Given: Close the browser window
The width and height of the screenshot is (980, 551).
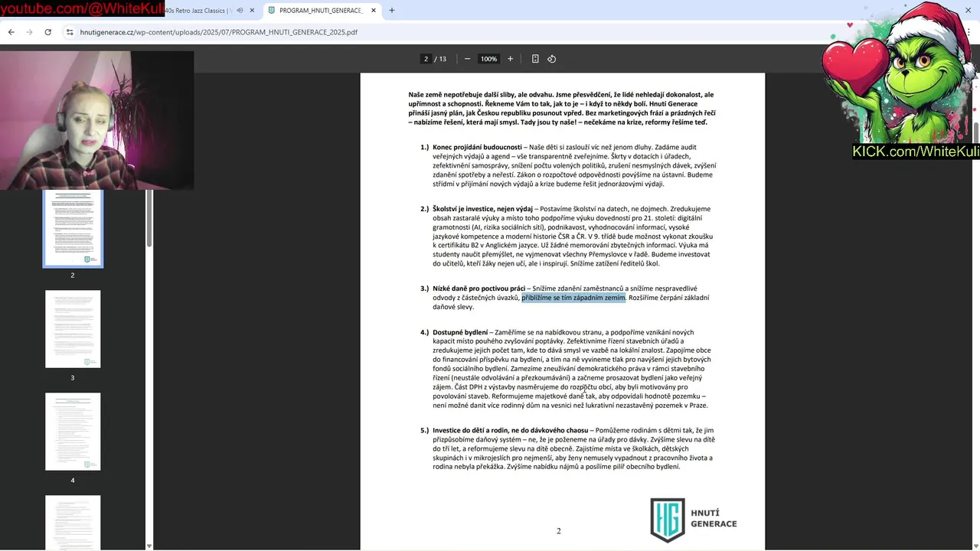Looking at the screenshot, I should [x=968, y=10].
